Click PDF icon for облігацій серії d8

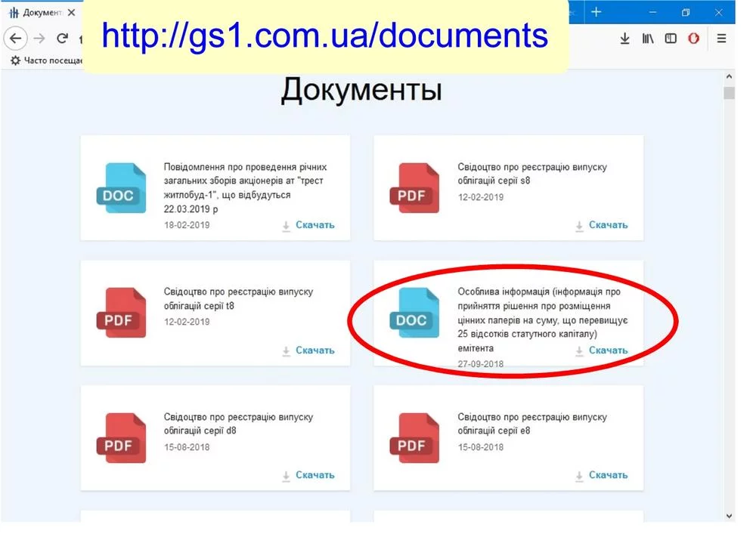click(121, 437)
